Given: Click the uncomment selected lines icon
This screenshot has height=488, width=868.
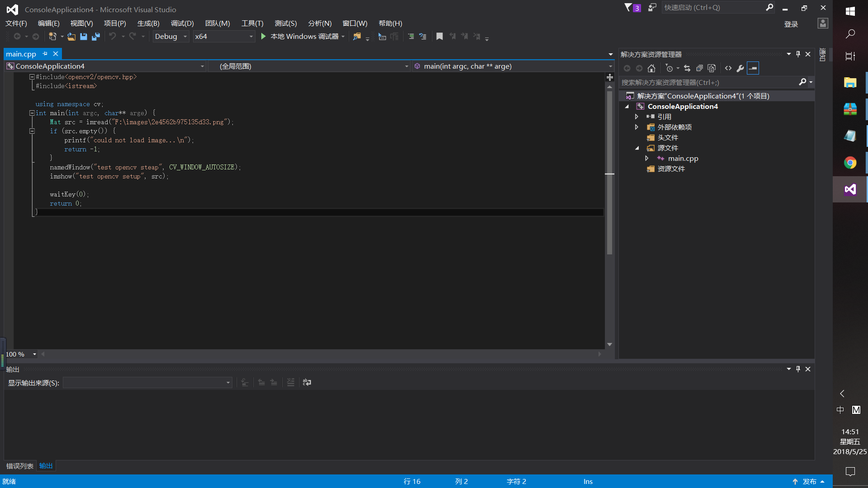Looking at the screenshot, I should tap(423, 37).
